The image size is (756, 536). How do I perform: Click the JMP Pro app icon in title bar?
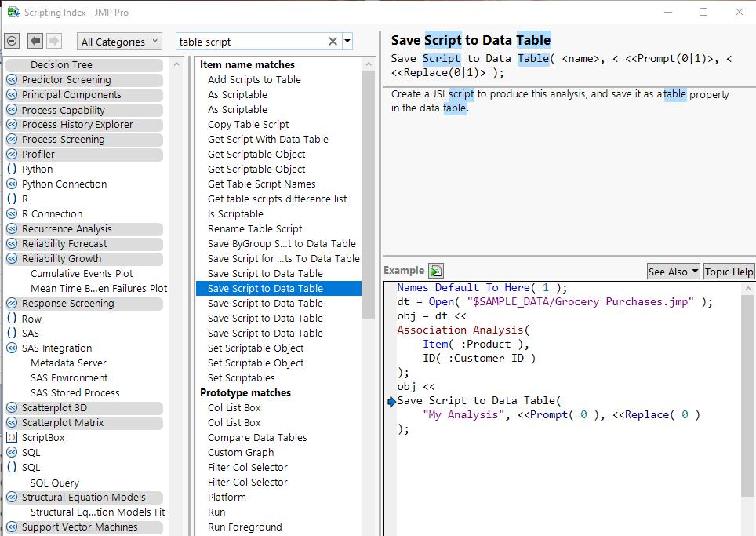(x=13, y=12)
